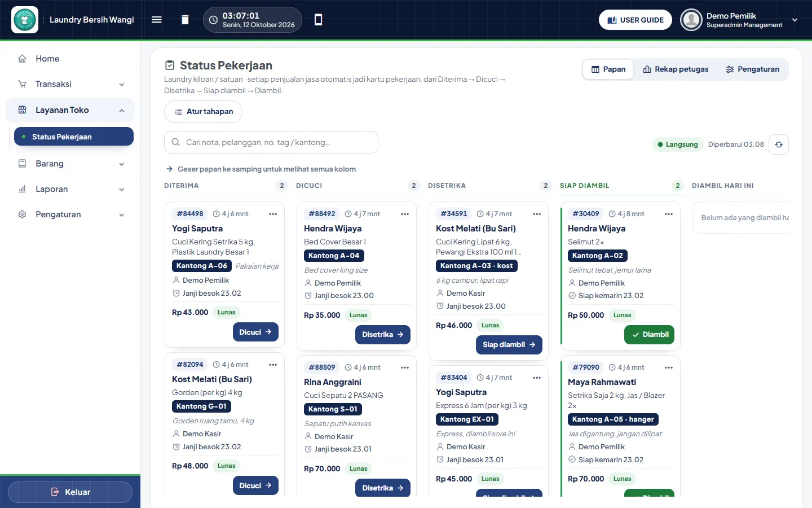Open the mobile phone view icon
This screenshot has height=508, width=812.
coord(318,20)
